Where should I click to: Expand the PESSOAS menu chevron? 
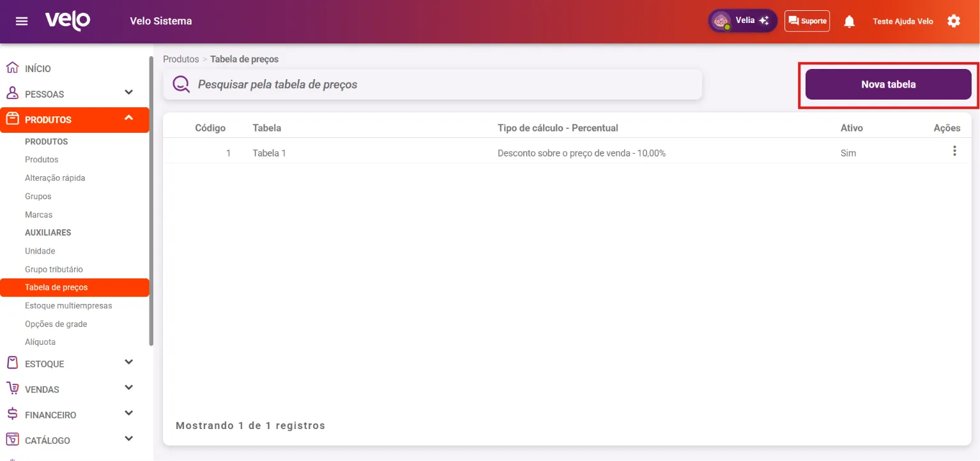pyautogui.click(x=129, y=93)
